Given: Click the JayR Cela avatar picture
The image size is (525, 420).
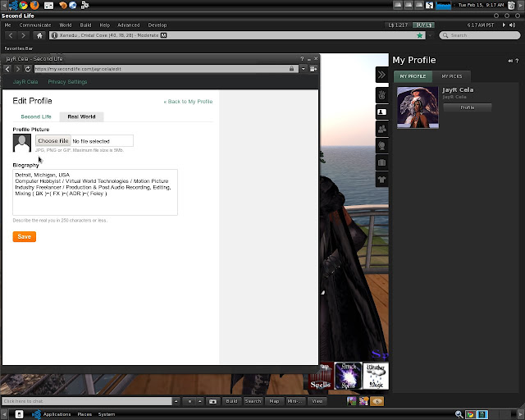Looking at the screenshot, I should (x=418, y=107).
